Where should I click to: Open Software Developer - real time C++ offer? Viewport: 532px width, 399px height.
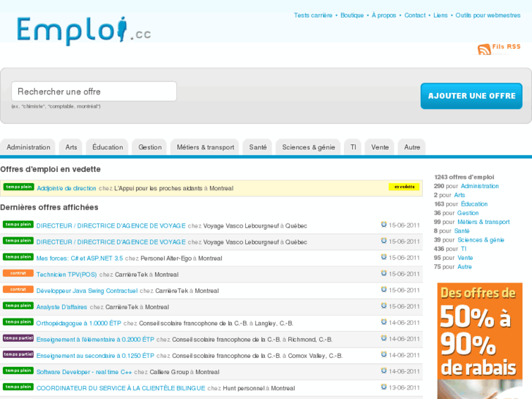[x=84, y=372]
